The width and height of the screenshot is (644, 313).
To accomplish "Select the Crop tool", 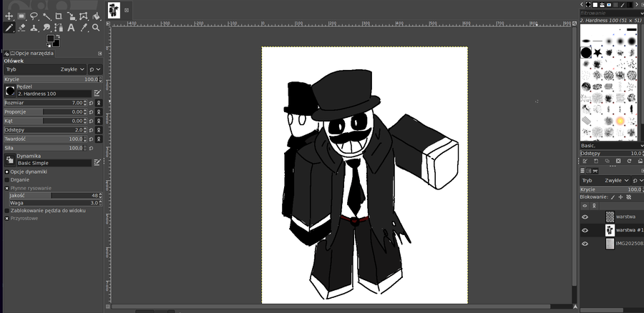I will click(59, 16).
